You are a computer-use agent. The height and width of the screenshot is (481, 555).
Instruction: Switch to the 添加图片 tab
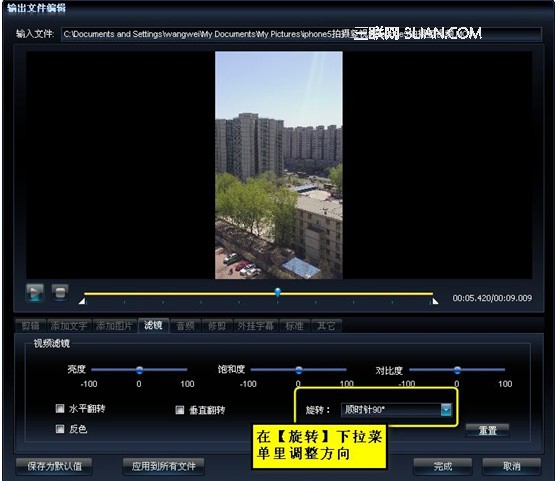click(114, 326)
